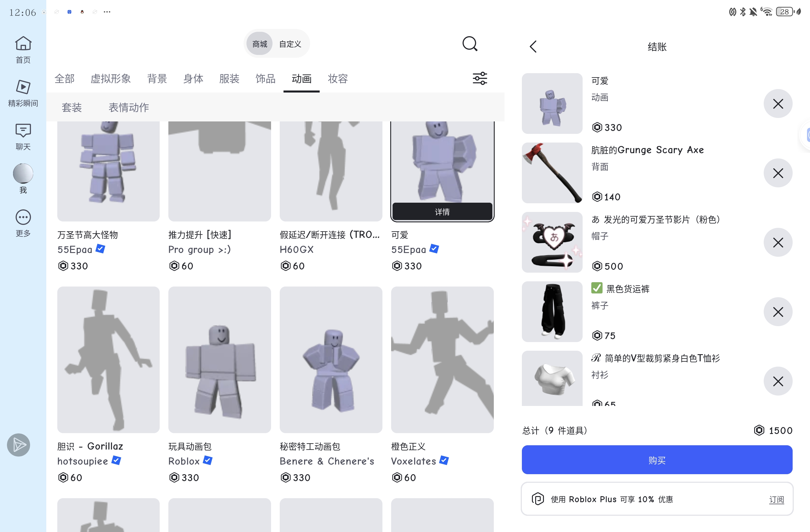The height and width of the screenshot is (532, 810).
Task: Remove Grunge Scary Axe from cart
Action: coord(778,173)
